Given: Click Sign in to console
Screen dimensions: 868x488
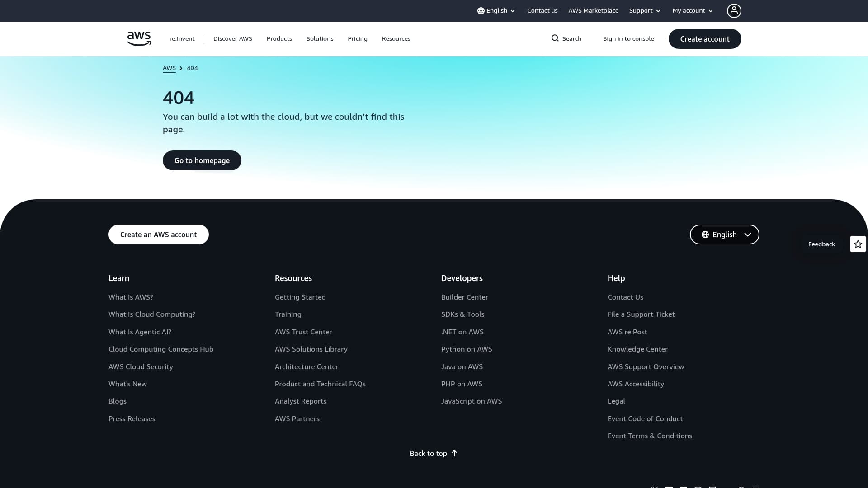Looking at the screenshot, I should (x=628, y=38).
